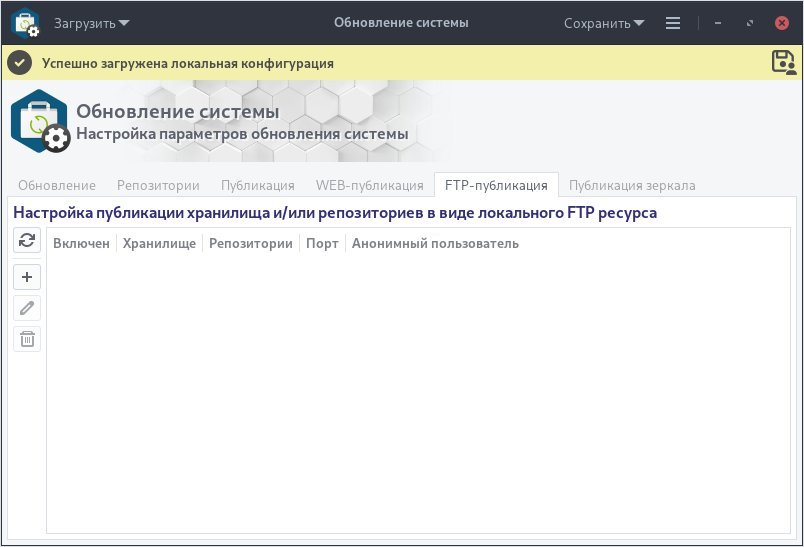
Task: Sort by the Включен column header
Action: tap(82, 244)
